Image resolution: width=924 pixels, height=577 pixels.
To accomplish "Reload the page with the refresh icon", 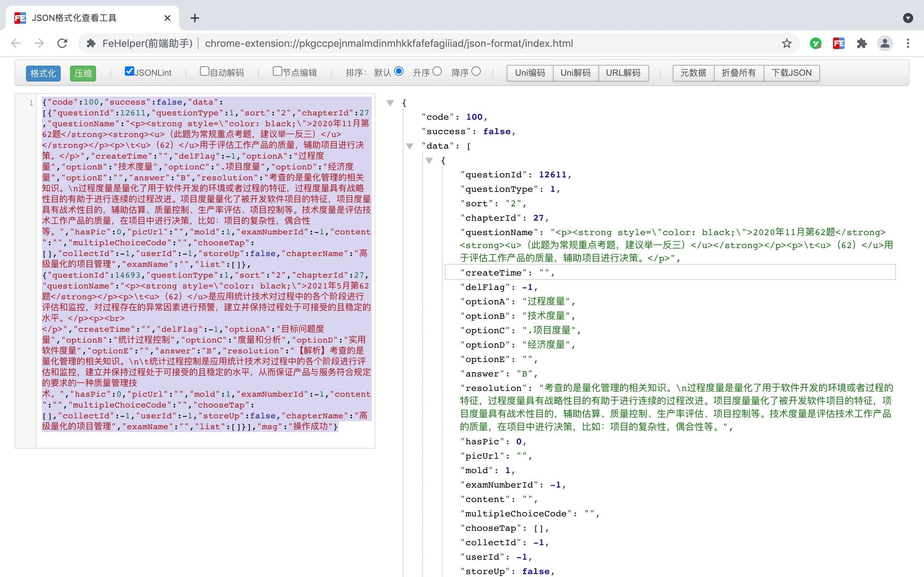I will point(62,44).
